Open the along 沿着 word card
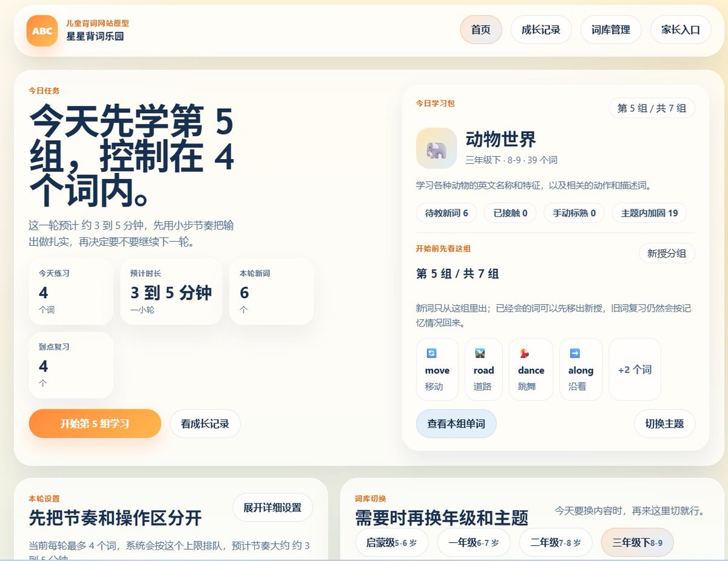Viewport: 728px width, 561px height. [x=581, y=369]
